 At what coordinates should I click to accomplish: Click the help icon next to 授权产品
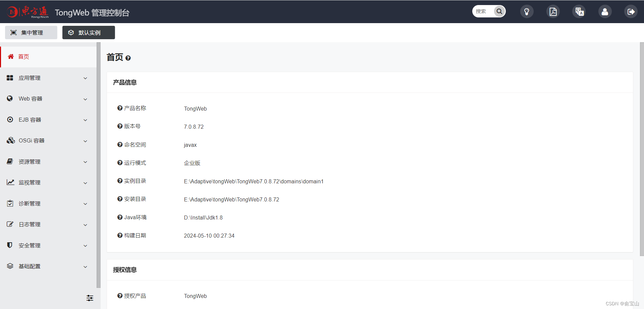coord(120,296)
